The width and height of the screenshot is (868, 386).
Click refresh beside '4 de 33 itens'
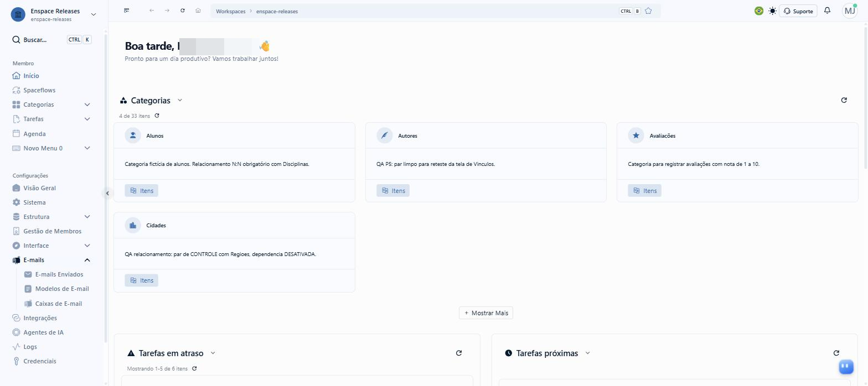pos(157,116)
